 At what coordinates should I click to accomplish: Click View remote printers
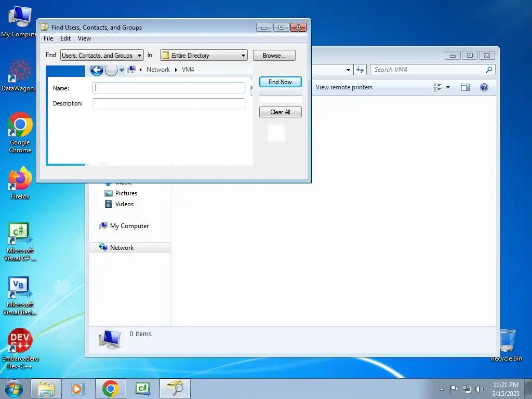coord(344,87)
